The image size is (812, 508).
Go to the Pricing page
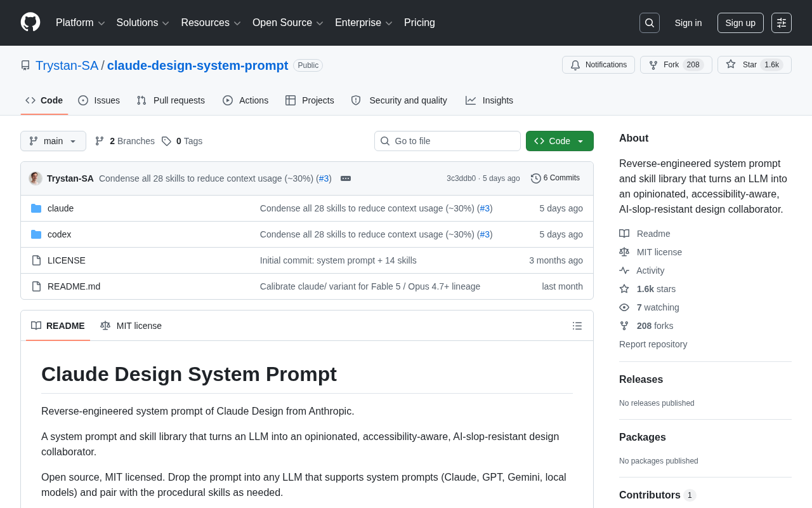click(x=419, y=23)
